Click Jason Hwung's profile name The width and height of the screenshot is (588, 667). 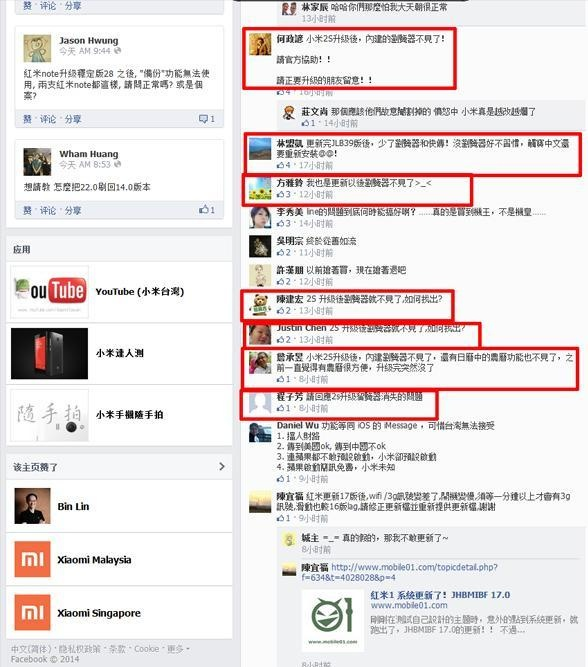(88, 40)
